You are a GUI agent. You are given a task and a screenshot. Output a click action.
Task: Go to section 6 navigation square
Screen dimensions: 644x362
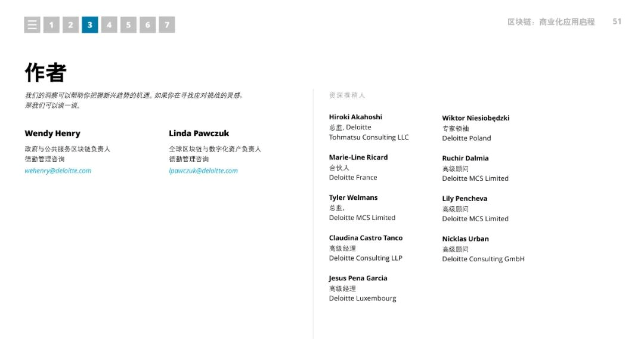click(148, 24)
